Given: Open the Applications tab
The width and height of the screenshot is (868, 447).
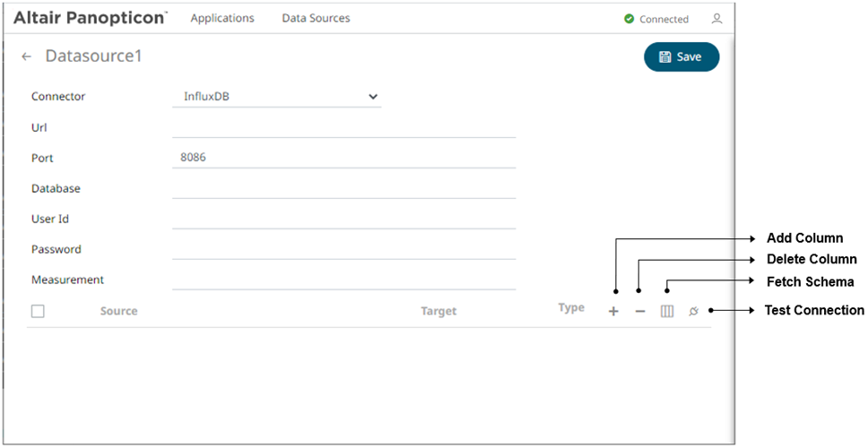Looking at the screenshot, I should click(222, 18).
